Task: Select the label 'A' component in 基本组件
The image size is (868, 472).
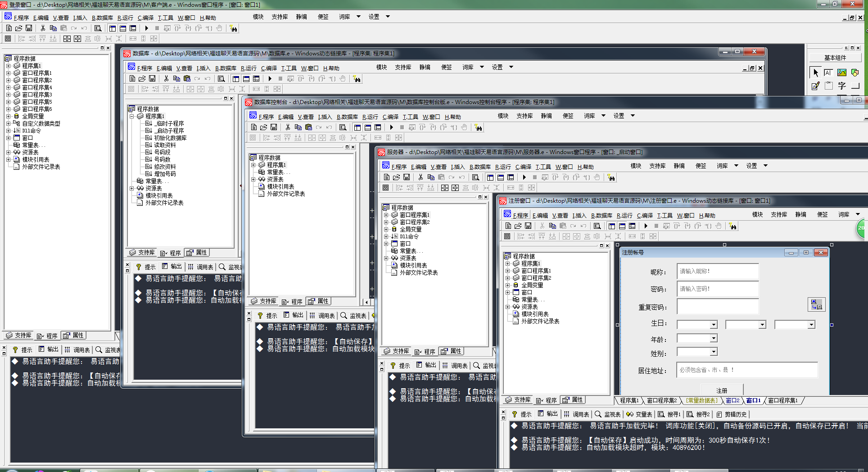Action: (x=828, y=73)
